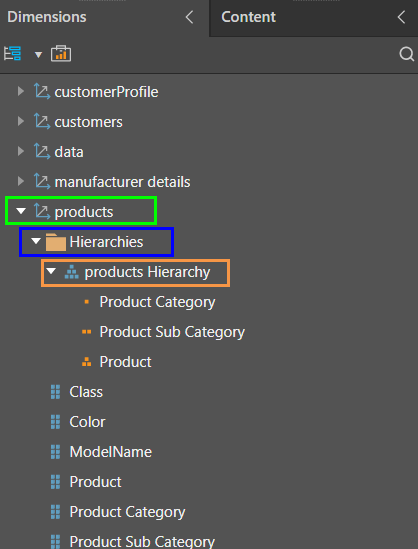Open search with the magnifier icon
Image resolution: width=418 pixels, height=549 pixels.
(406, 54)
